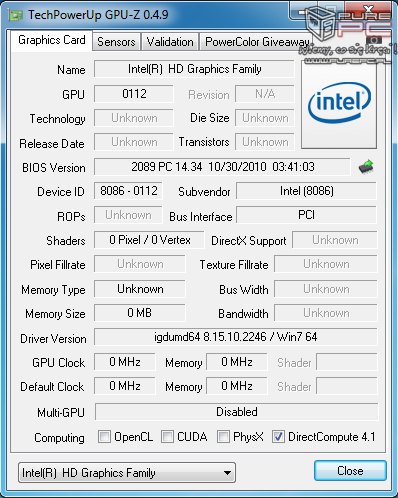Screen dimensions: 398x498
Task: Click the Texture Fillrate Unknown field
Action: (x=326, y=264)
